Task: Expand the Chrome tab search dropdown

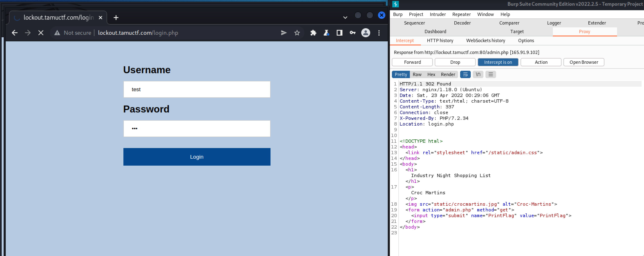Action: point(345,18)
